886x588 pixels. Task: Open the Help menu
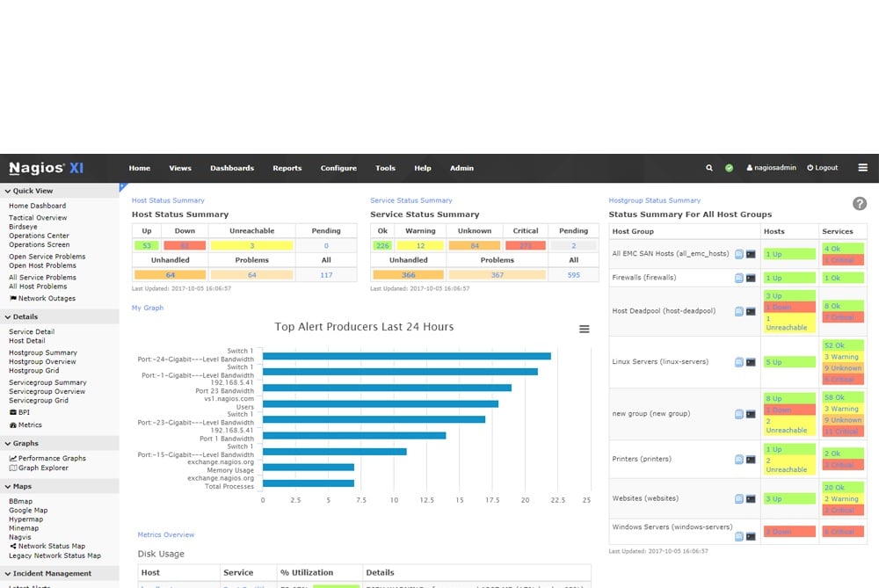point(423,168)
